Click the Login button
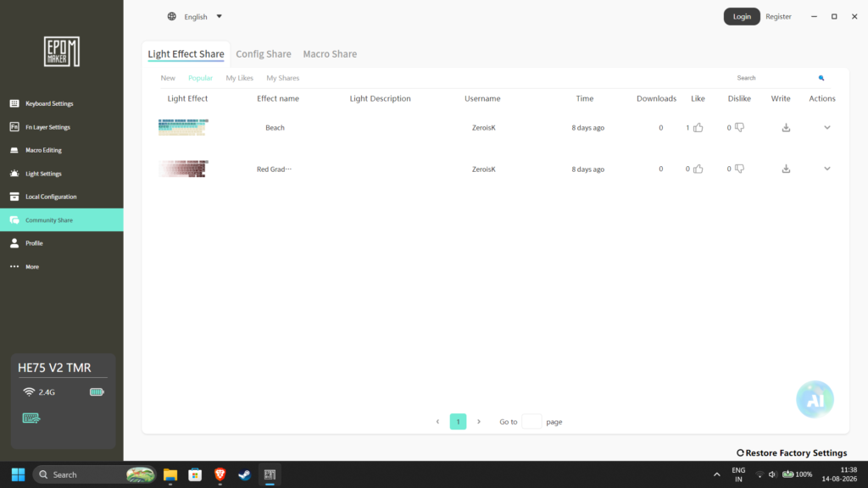This screenshot has width=868, height=488. tap(742, 17)
